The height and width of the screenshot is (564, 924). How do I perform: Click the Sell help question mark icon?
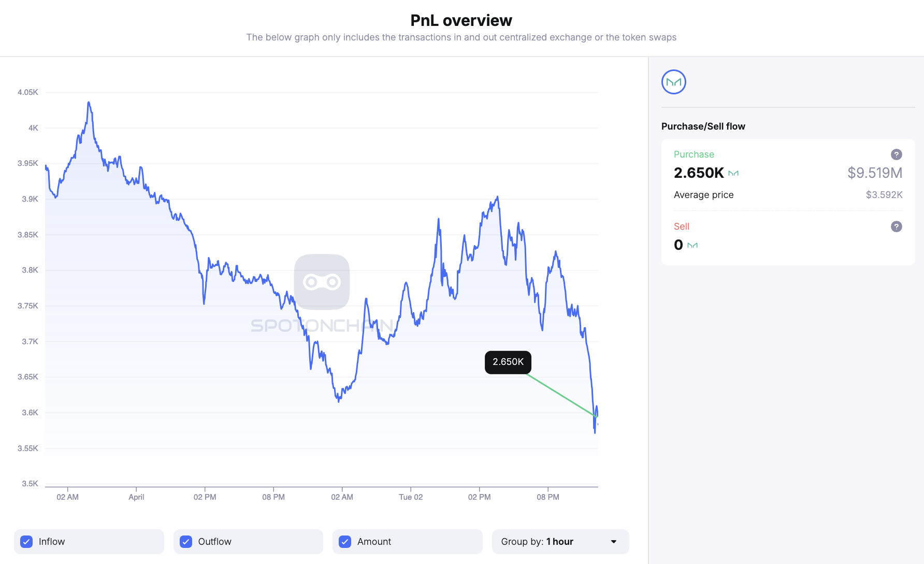(896, 227)
